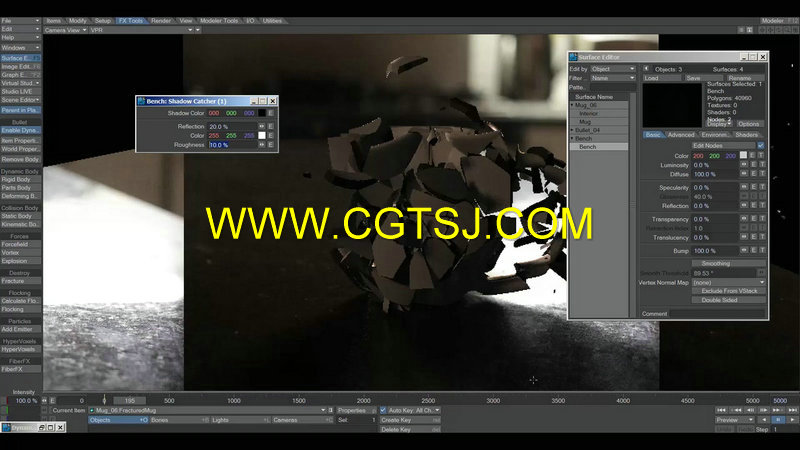Open VPR render mode dropdown
Screen dimensions: 800x450
[x=141, y=30]
